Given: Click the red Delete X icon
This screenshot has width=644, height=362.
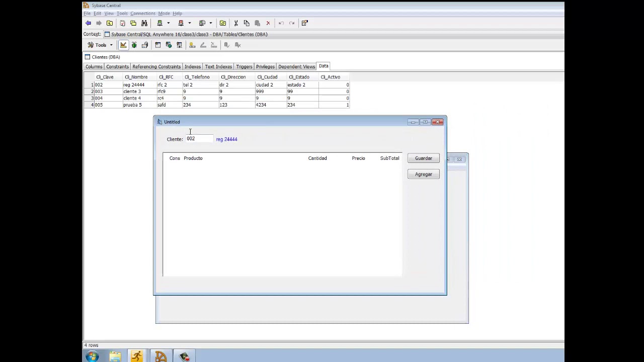Looking at the screenshot, I should point(268,23).
